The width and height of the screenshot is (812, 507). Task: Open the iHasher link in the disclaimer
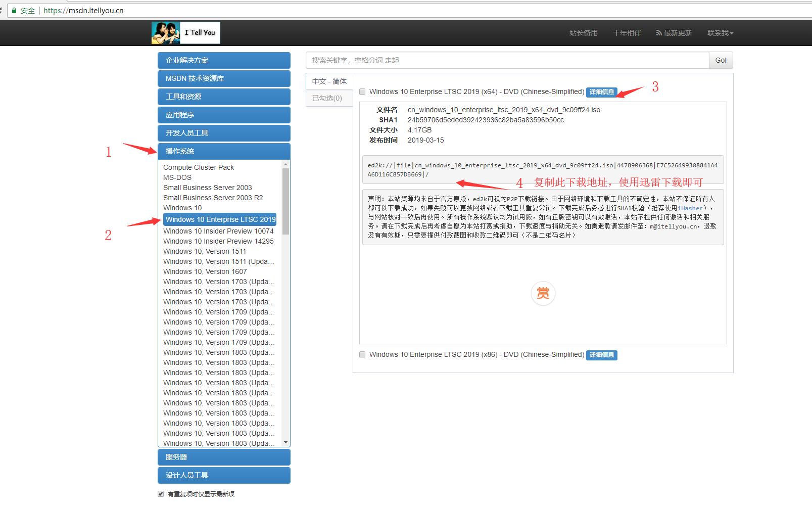690,208
